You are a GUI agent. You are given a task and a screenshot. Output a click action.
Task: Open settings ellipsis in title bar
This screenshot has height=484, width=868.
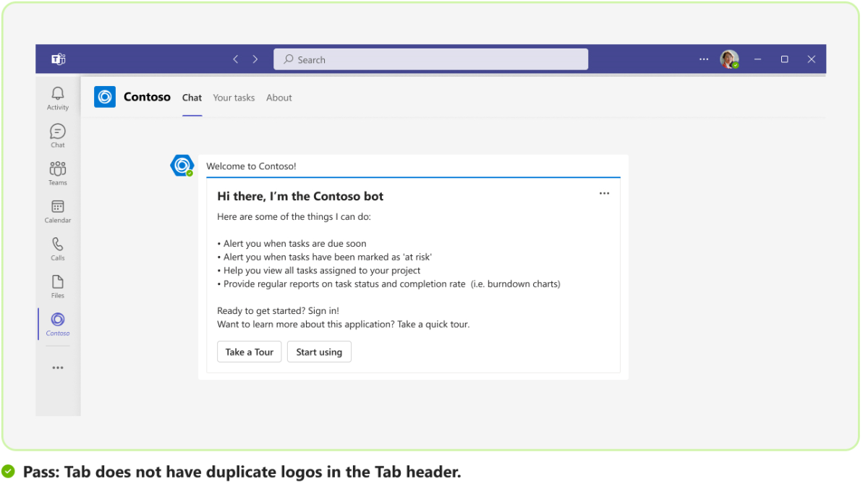(704, 59)
